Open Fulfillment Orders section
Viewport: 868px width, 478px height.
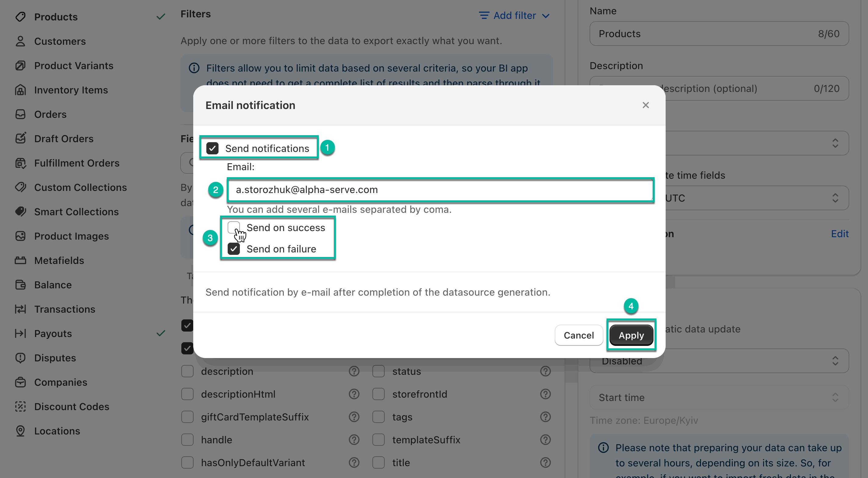77,163
